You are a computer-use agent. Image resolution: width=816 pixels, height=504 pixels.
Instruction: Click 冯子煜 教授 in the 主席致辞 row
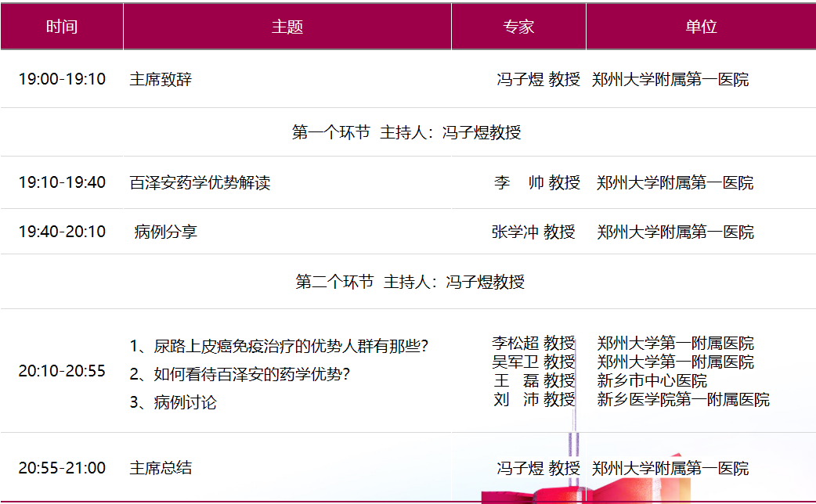coord(538,79)
